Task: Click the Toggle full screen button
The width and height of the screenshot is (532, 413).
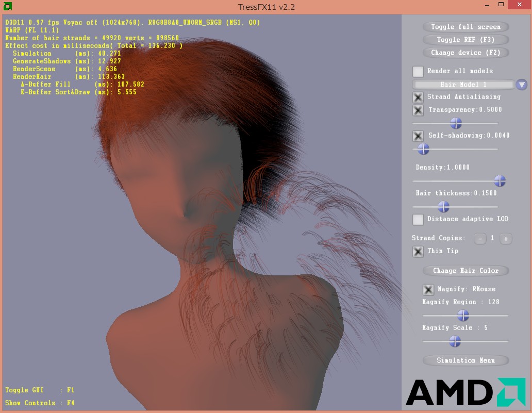Action: pyautogui.click(x=465, y=26)
